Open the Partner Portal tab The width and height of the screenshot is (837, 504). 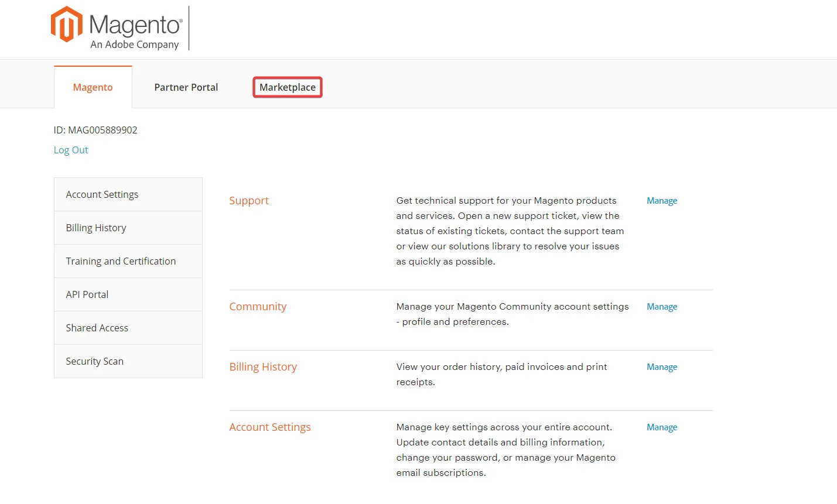click(x=186, y=87)
